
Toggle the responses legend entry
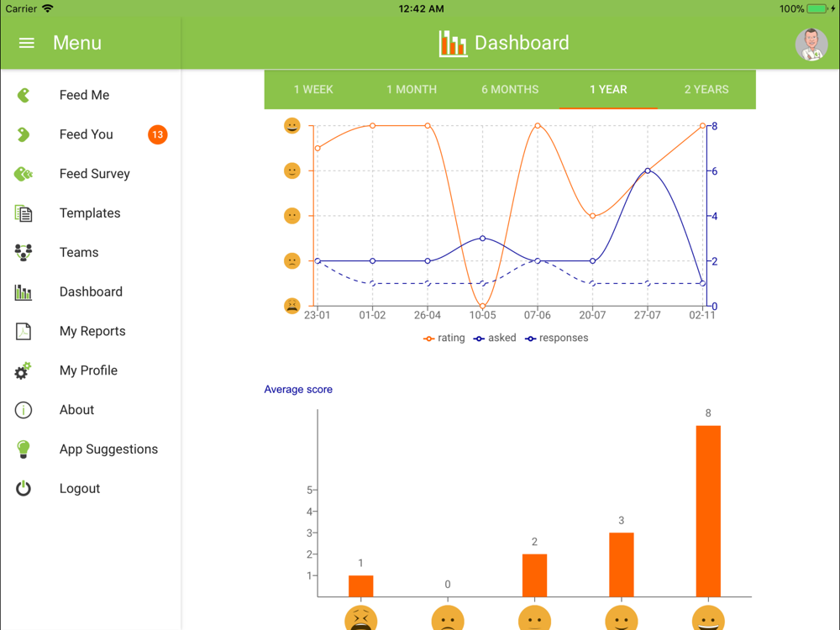[557, 338]
